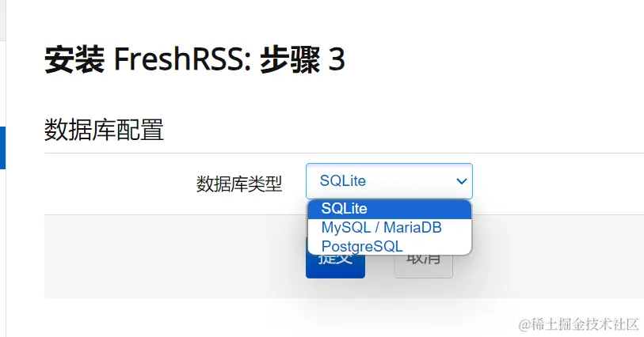Image resolution: width=644 pixels, height=337 pixels.
Task: Click the chevron arrow of 数据库类型 dropdown
Action: [x=462, y=181]
